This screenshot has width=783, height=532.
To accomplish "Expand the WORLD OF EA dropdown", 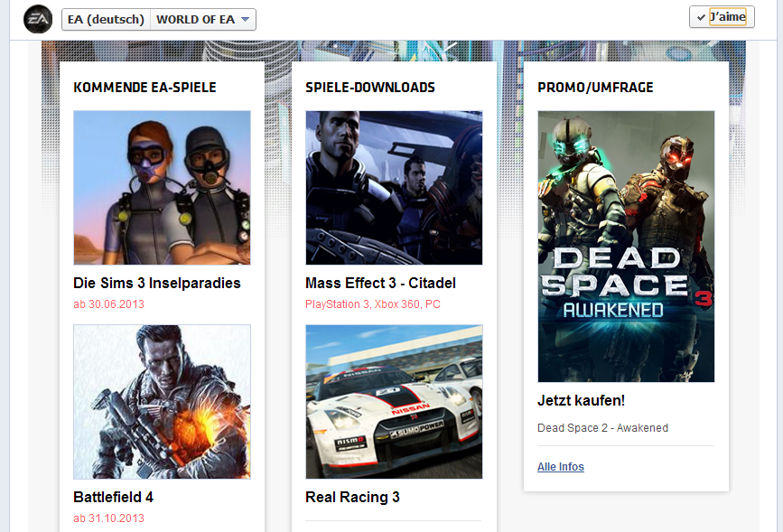I will click(203, 20).
